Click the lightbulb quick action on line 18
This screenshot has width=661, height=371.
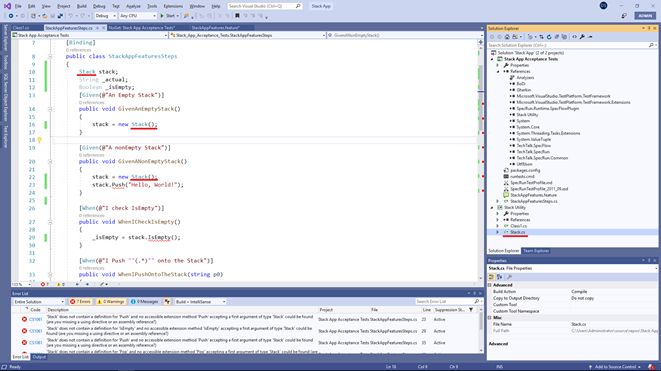[x=39, y=140]
